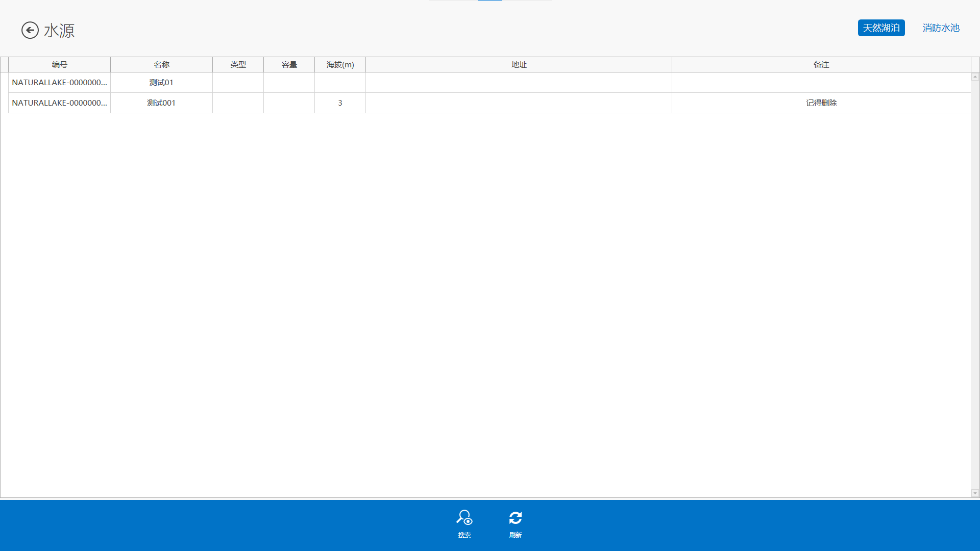Image resolution: width=980 pixels, height=551 pixels.
Task: Click the 容量 column header
Action: click(x=289, y=65)
